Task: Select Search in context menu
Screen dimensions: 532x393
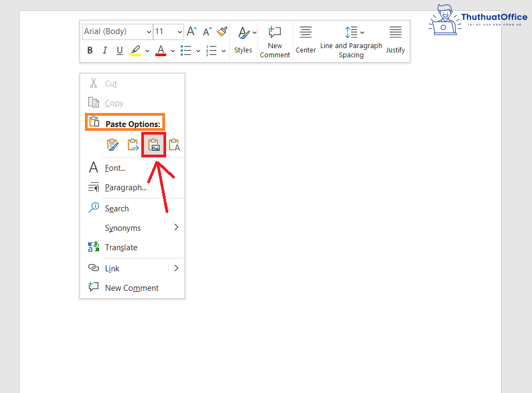Action: (132, 208)
